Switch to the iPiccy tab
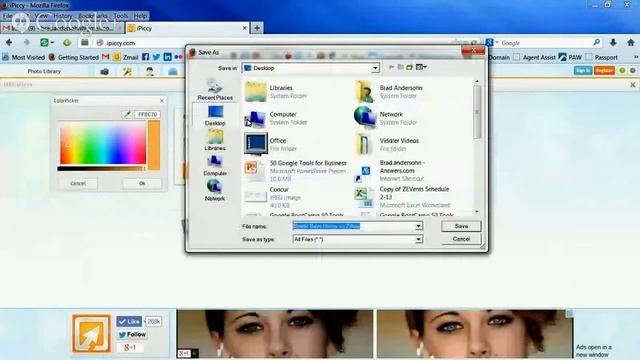This screenshot has width=640, height=360. click(x=188, y=28)
